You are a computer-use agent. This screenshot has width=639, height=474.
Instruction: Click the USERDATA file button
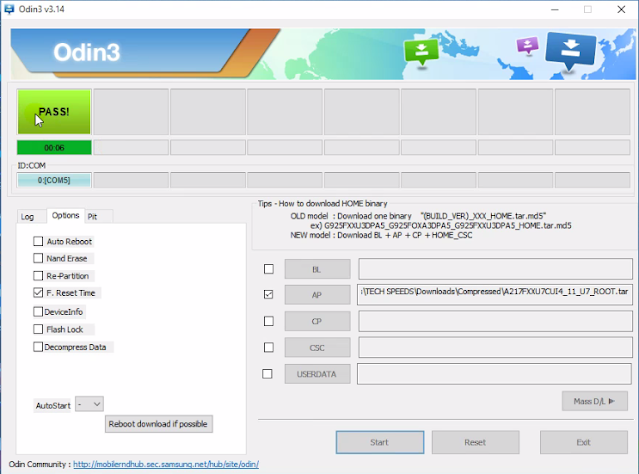(x=317, y=374)
